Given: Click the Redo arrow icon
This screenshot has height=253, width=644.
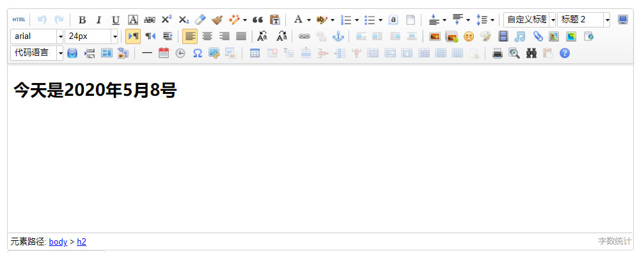Looking at the screenshot, I should pos(59,20).
